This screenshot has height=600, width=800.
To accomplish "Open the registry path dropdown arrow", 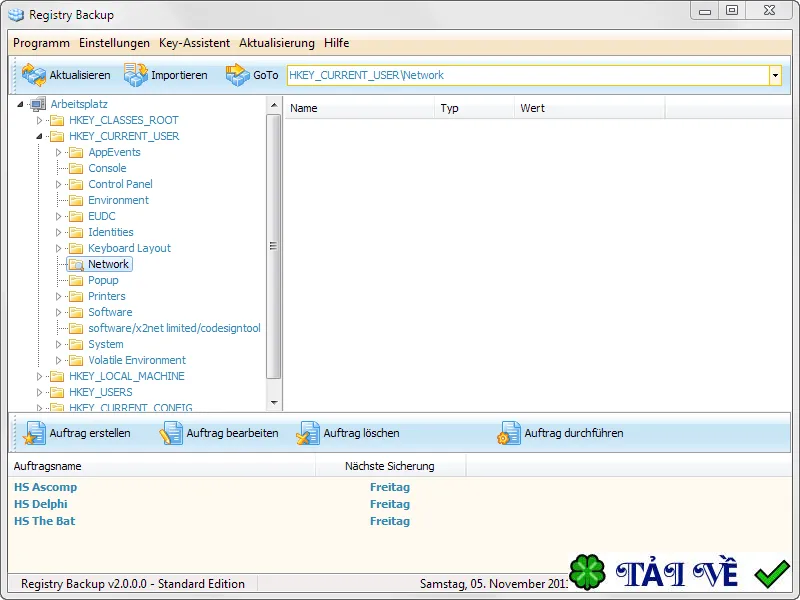I will 775,76.
